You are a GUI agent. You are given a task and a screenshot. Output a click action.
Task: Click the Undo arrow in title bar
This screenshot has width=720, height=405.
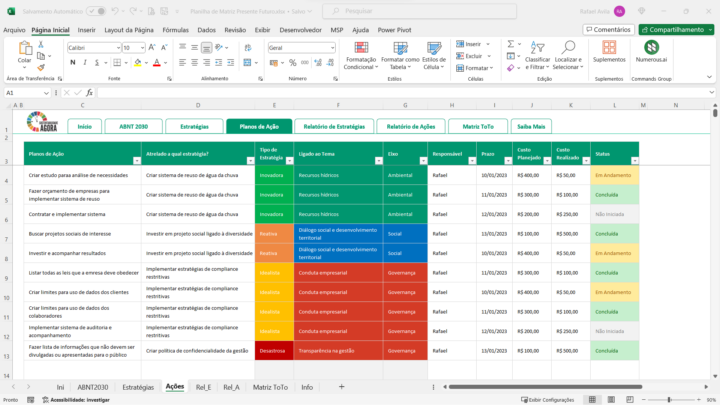(115, 11)
